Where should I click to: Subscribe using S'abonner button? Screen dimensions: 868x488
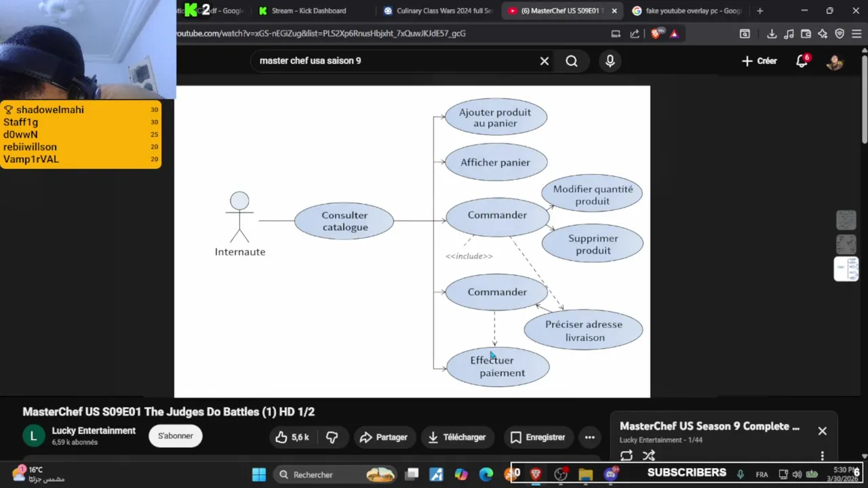[x=176, y=436]
